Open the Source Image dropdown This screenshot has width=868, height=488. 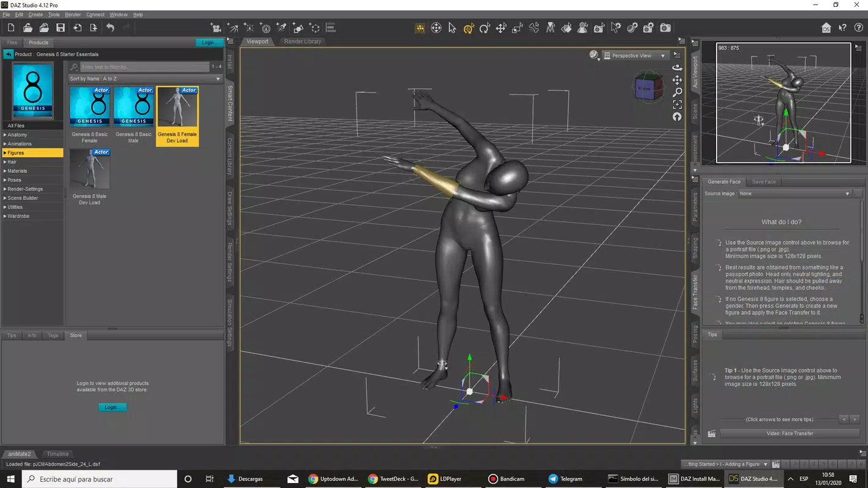[795, 193]
